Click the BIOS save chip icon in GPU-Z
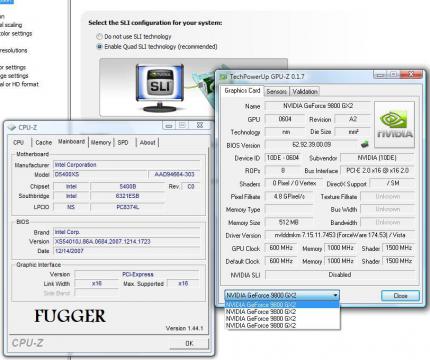The height and width of the screenshot is (360, 430). click(x=364, y=144)
